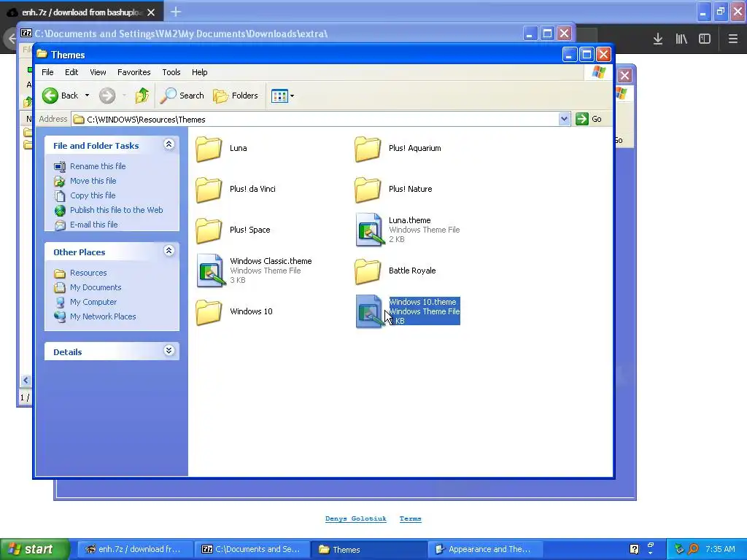This screenshot has width=747, height=560.
Task: Toggle browser sidebar icon
Action: [x=705, y=39]
